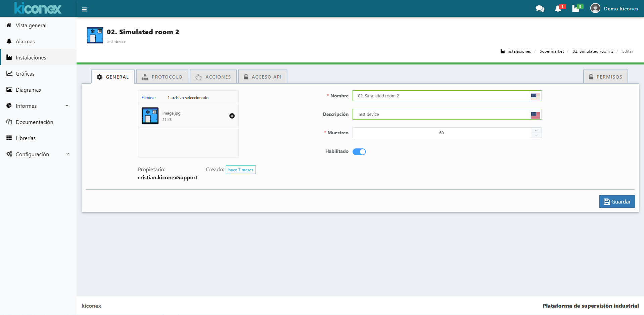Click the Eliminar link
644x315 pixels.
[x=149, y=98]
